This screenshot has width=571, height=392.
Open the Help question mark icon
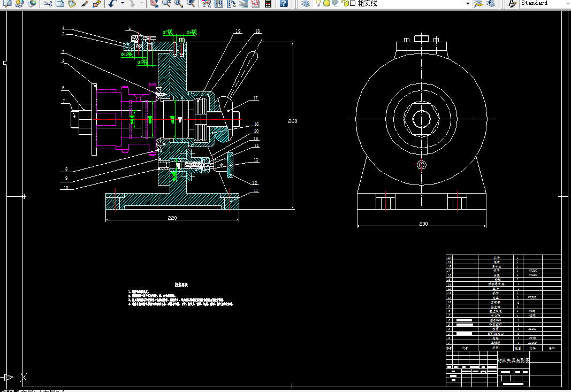[284, 4]
